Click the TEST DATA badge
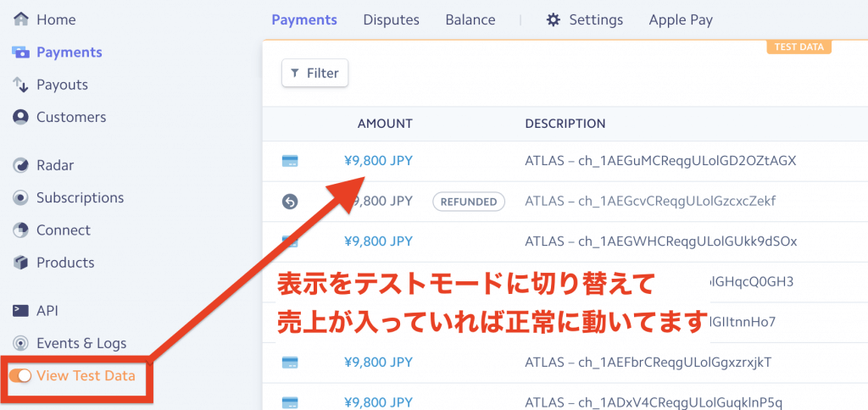The height and width of the screenshot is (410, 868). (798, 47)
